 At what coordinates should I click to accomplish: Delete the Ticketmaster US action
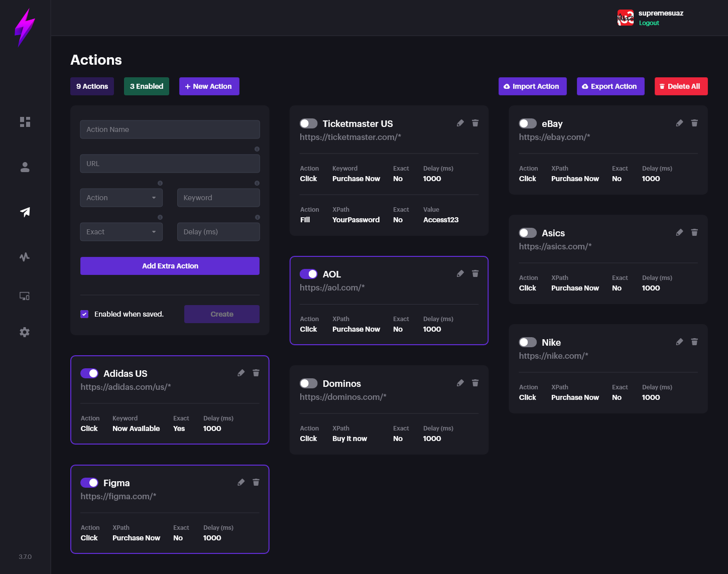(475, 123)
